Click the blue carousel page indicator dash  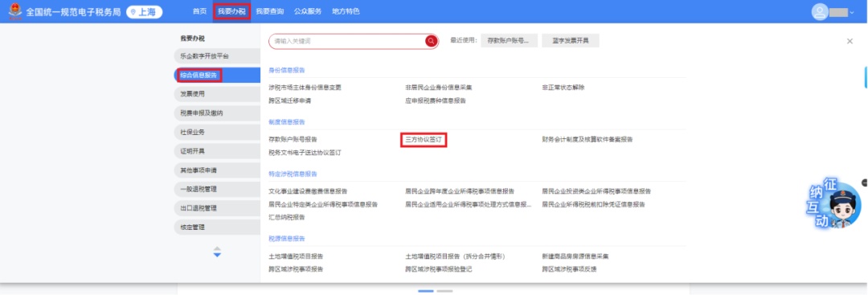click(x=426, y=290)
